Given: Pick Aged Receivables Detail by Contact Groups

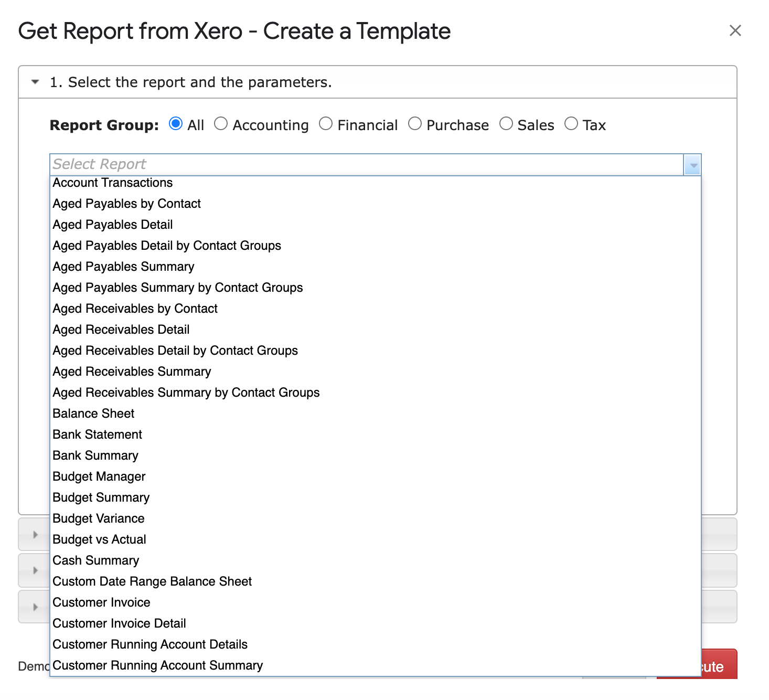Looking at the screenshot, I should click(376, 351).
